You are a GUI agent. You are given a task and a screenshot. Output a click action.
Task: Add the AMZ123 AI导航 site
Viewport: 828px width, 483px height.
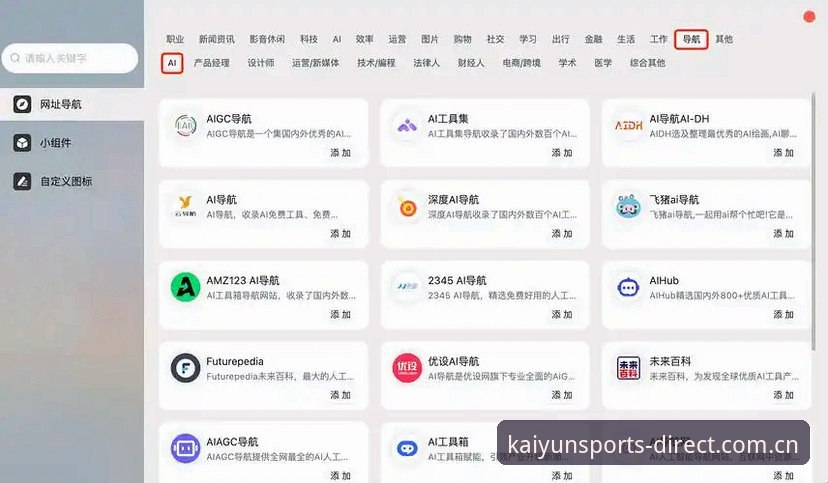(341, 314)
